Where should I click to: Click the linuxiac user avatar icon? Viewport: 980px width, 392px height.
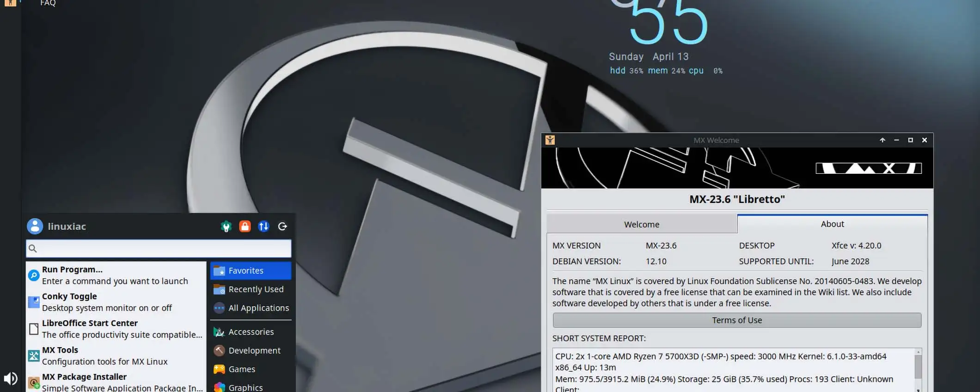(35, 226)
